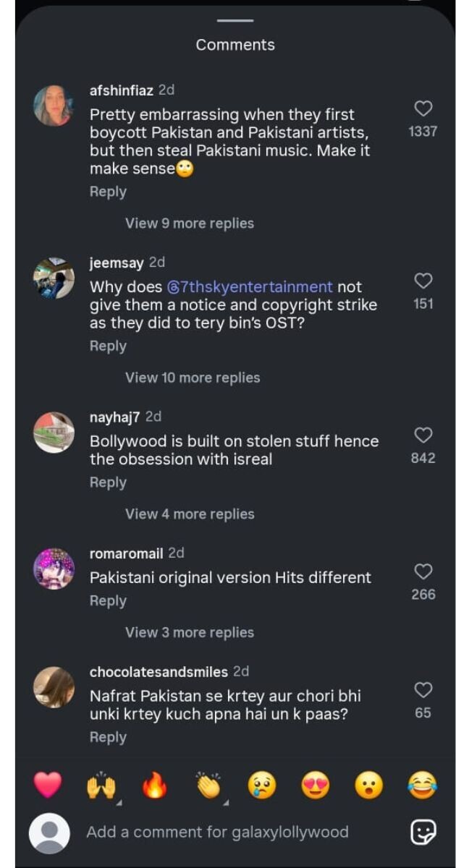Viewport: 456px width, 868px height.
Task: Send the red heart emoji reaction
Action: coord(48,785)
